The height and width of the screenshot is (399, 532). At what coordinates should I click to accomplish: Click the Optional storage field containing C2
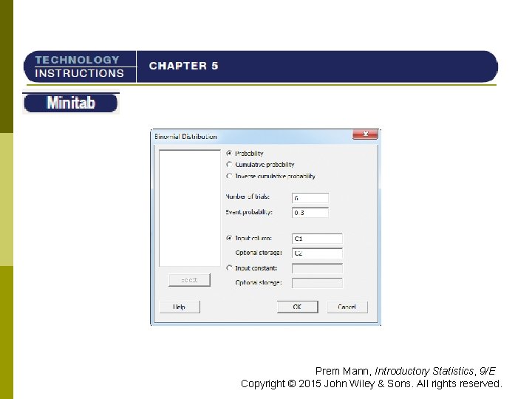317,253
